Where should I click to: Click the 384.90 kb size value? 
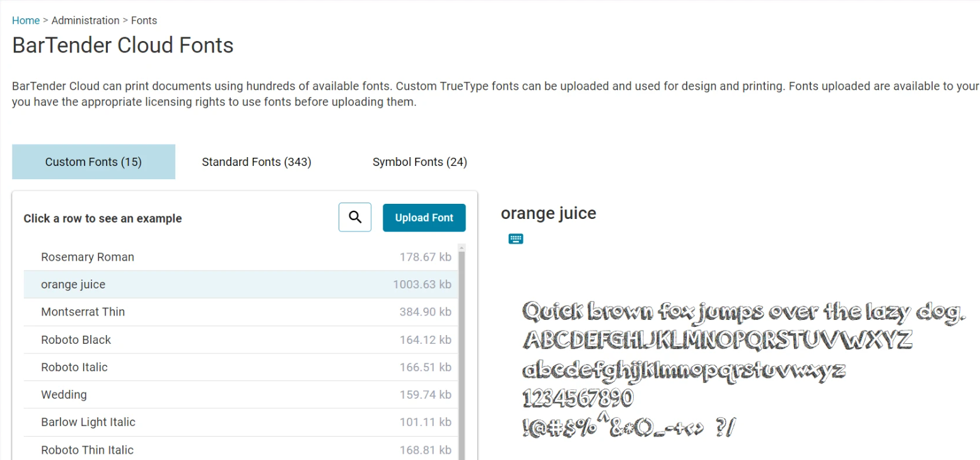(426, 312)
